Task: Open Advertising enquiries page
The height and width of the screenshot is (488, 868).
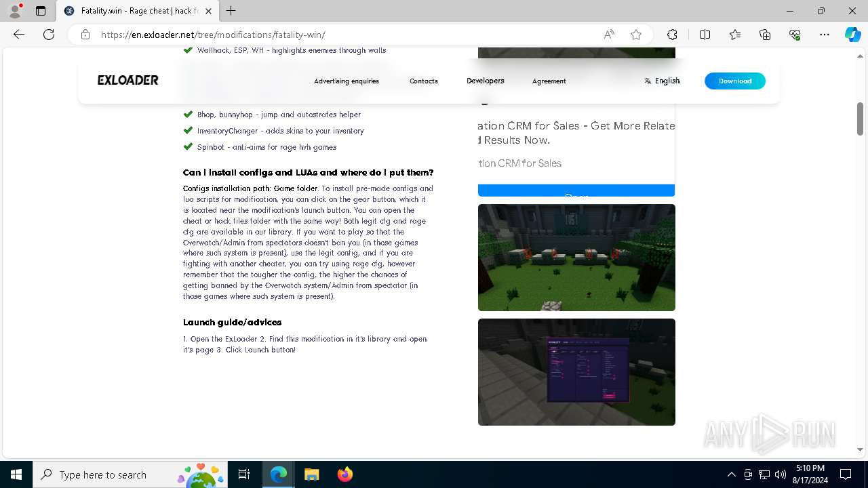Action: pyautogui.click(x=347, y=81)
